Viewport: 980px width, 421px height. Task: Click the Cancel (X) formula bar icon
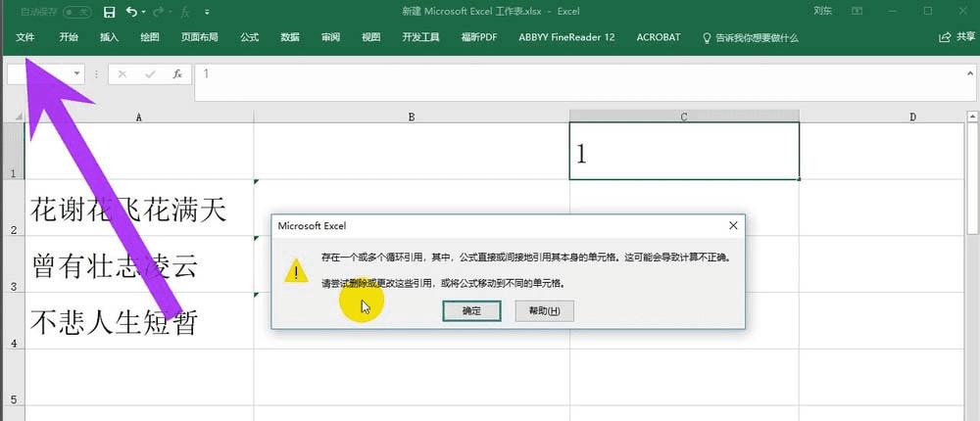pos(122,74)
